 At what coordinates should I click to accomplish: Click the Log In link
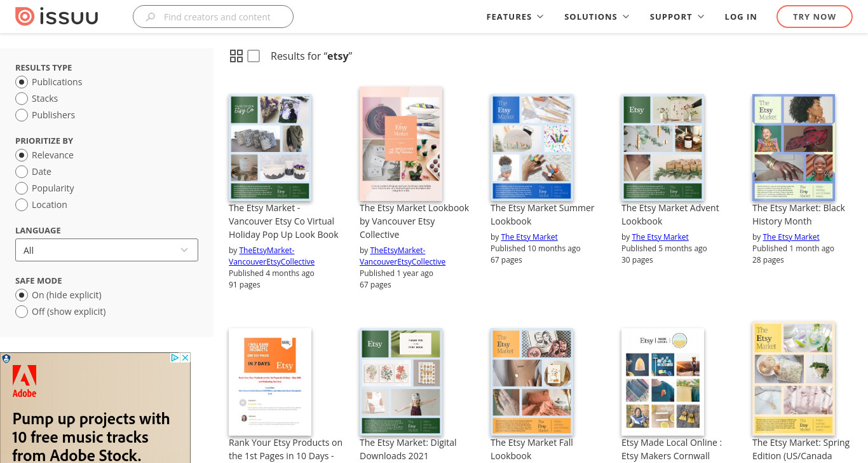pyautogui.click(x=741, y=17)
